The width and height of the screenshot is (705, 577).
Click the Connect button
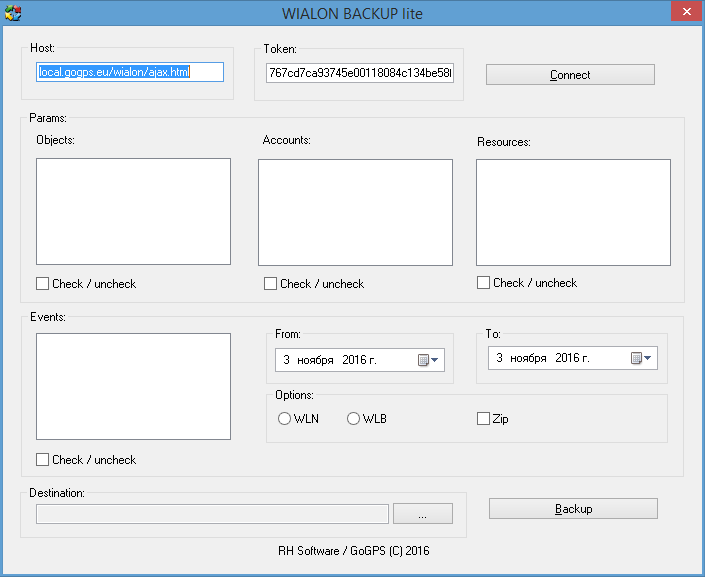point(570,75)
